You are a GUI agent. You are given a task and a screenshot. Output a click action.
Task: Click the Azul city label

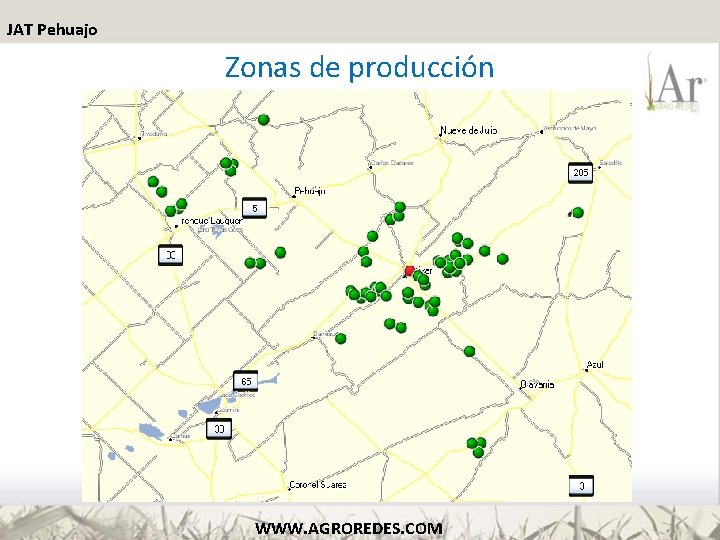point(595,365)
